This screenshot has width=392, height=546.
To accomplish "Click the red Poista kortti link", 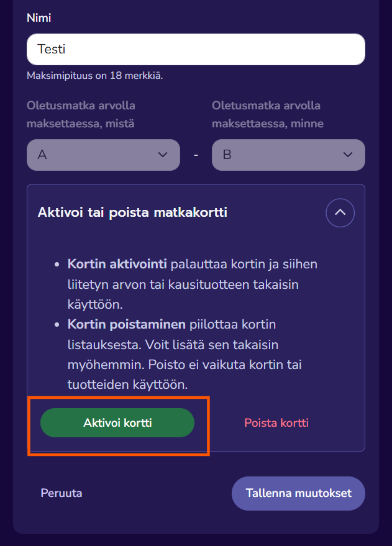I will tap(276, 423).
